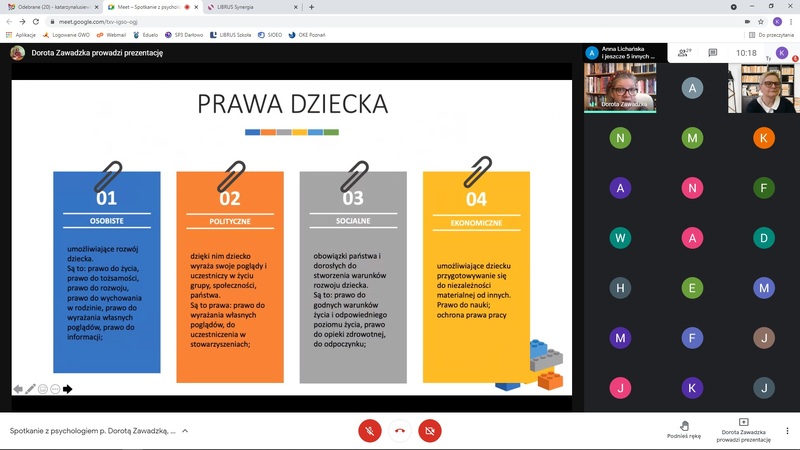Click the browser page reload icon
Screen dimensions: 800x450
tap(37, 21)
